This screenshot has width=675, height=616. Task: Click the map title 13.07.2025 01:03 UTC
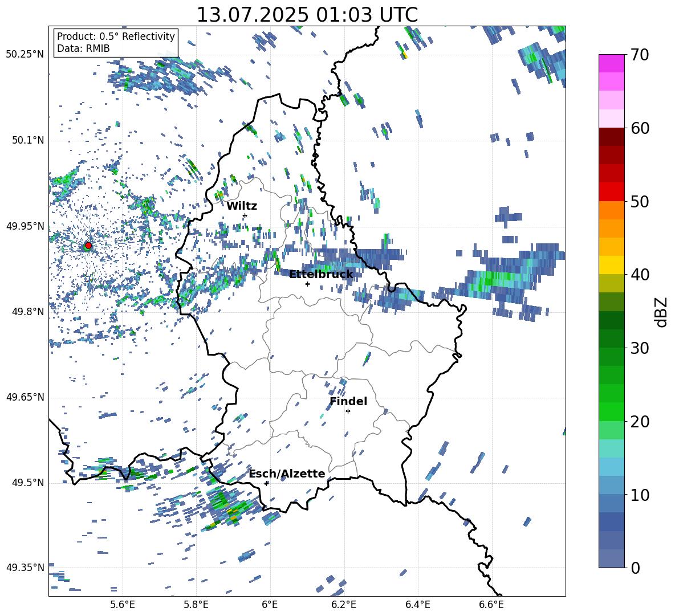[x=307, y=15]
